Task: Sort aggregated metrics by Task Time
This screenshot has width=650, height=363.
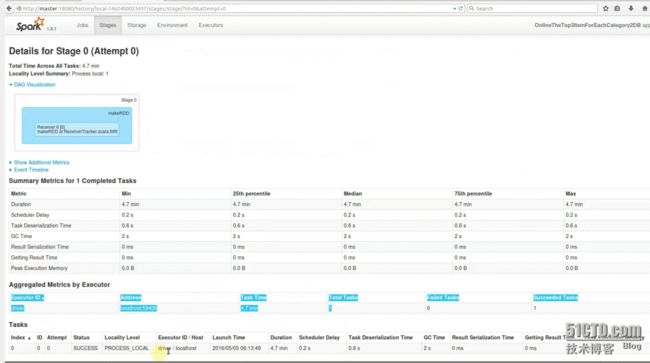Action: click(253, 298)
